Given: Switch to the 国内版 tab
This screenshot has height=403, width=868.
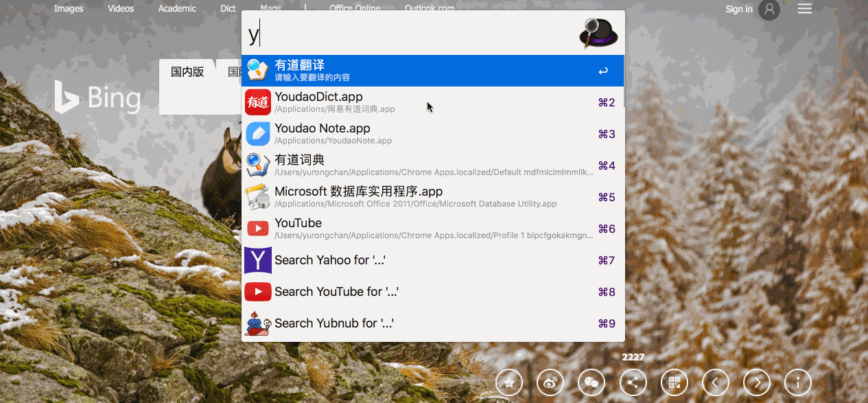Looking at the screenshot, I should tap(187, 71).
